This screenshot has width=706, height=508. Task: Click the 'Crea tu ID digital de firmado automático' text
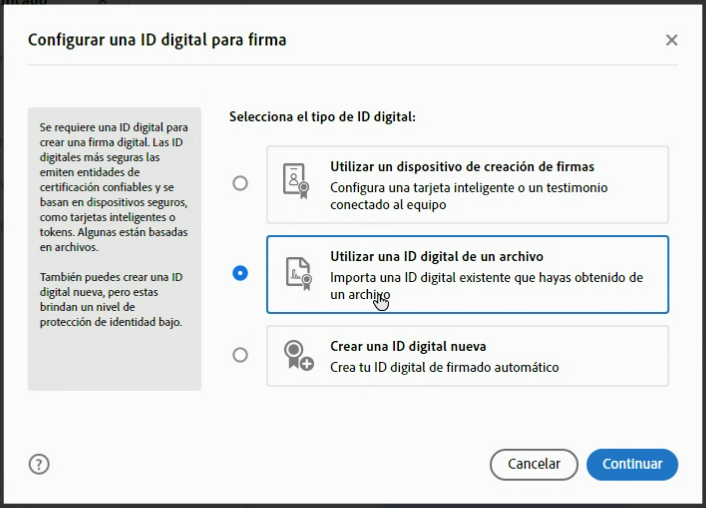(x=444, y=367)
